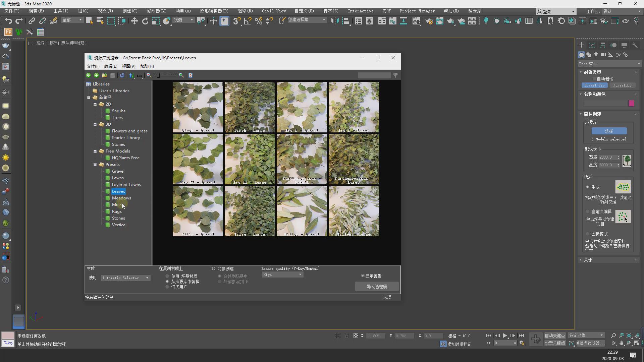Click the 导入选定项 button
644x362 pixels.
point(377,287)
